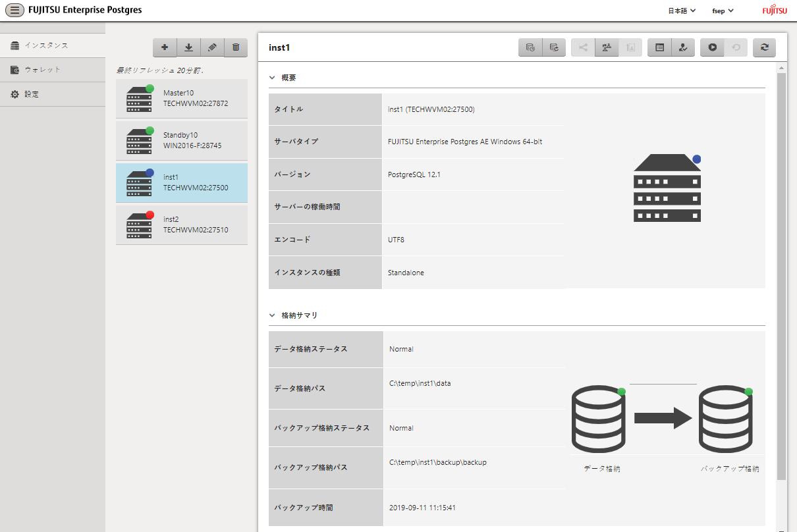Click the scrollbar up arrow
Screen dimensions: 797x532
click(782, 67)
